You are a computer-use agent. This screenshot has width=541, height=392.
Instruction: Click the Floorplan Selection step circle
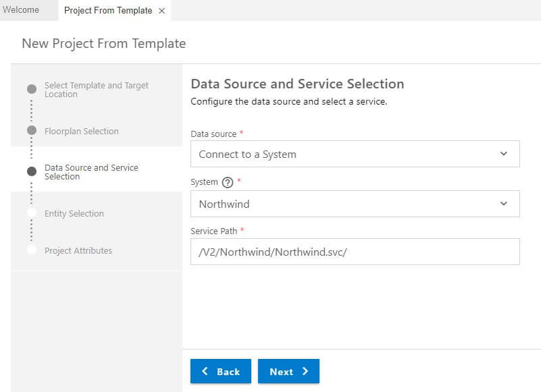click(x=31, y=130)
